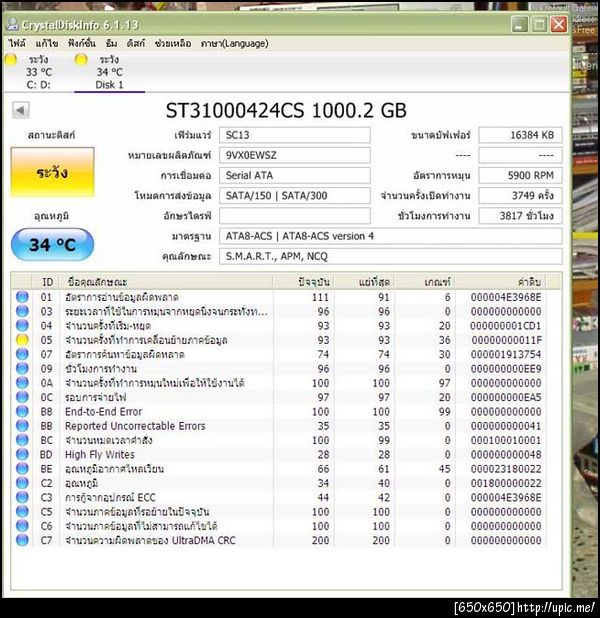Open the ดิสก์ (Disk) menu

point(136,43)
